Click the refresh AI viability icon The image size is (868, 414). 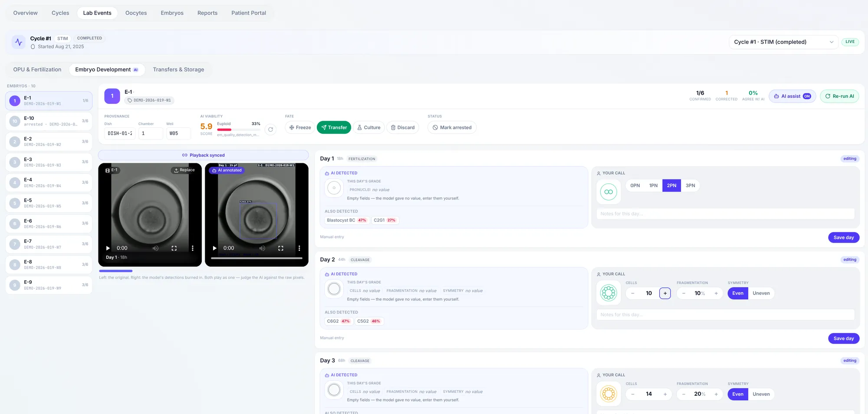[270, 129]
